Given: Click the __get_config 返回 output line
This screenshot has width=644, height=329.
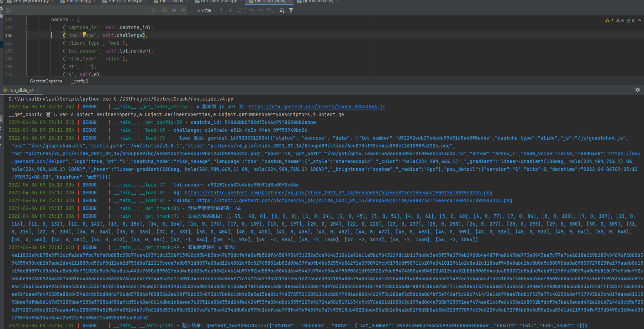Looking at the screenshot, I should click(176, 114).
